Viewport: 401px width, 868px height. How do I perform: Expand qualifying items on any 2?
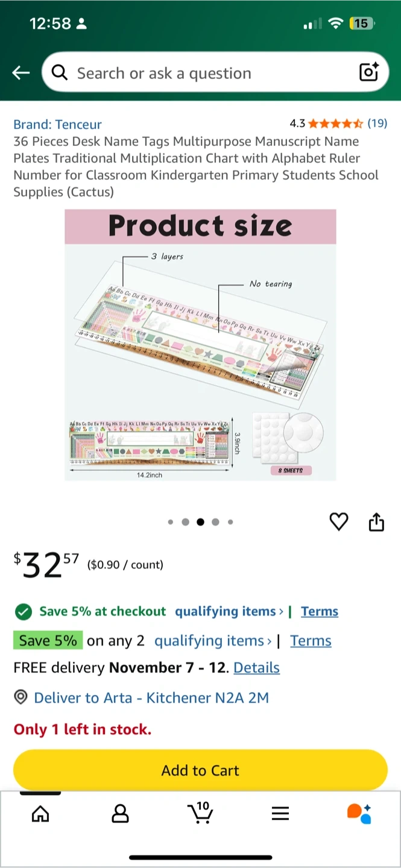[212, 641]
